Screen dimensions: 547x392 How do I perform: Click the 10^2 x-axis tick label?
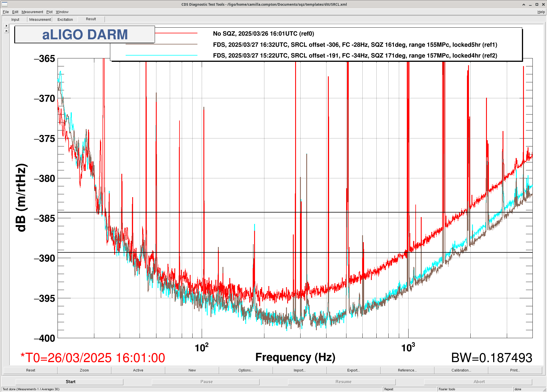pos(202,348)
